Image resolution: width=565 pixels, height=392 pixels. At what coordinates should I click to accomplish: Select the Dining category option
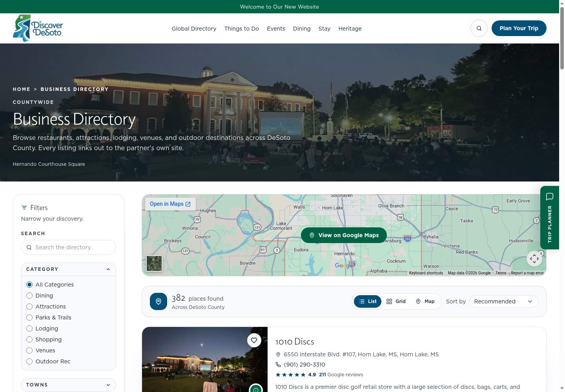point(29,296)
